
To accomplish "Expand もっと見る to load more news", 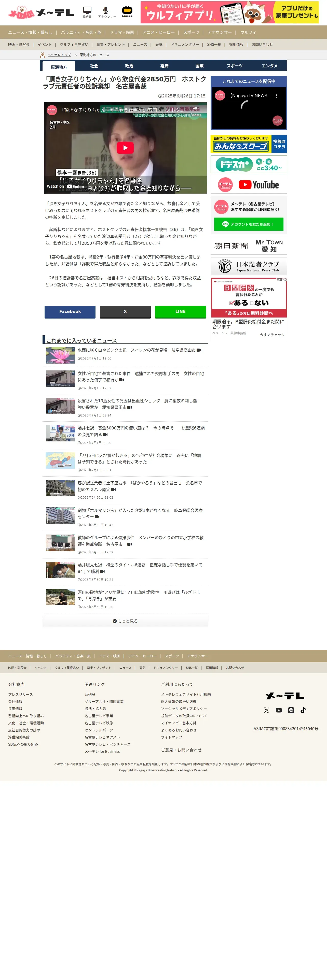I will pos(125,621).
